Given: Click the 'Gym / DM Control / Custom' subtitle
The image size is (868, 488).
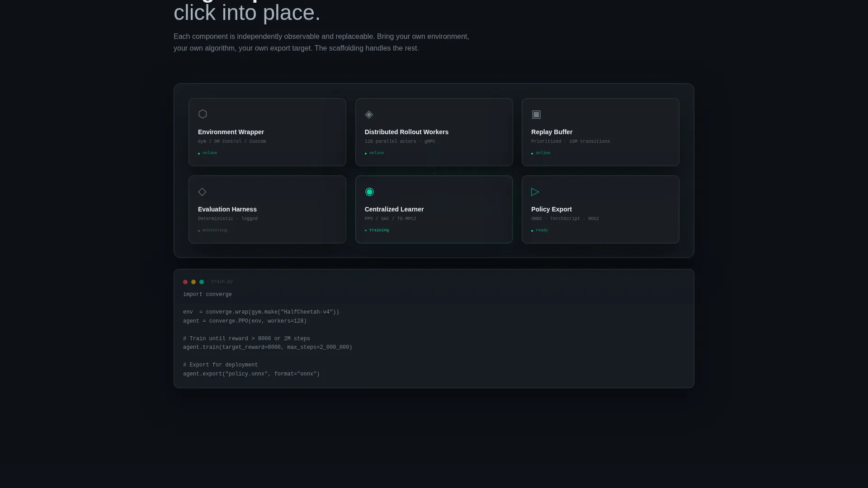Looking at the screenshot, I should 232,141.
